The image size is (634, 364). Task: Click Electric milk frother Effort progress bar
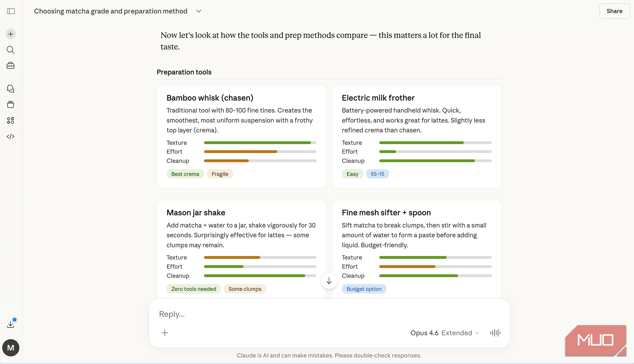click(x=435, y=152)
